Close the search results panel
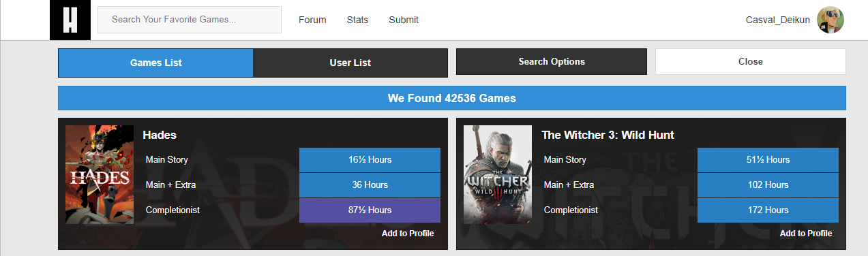Screen dimensions: 868x256 751,61
